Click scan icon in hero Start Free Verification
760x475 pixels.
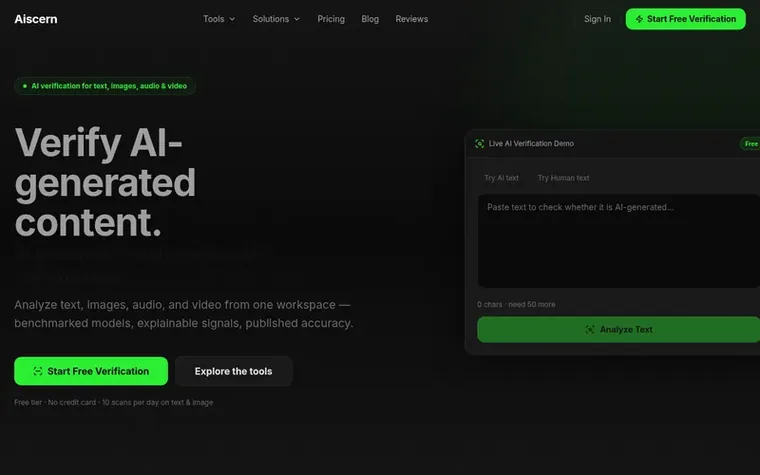pyautogui.click(x=37, y=371)
